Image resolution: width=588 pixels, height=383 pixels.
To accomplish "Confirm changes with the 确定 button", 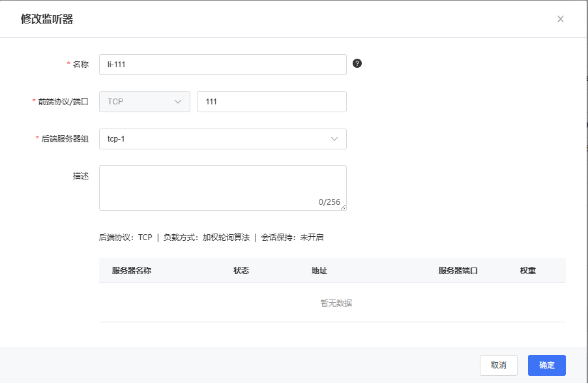I will pyautogui.click(x=546, y=365).
